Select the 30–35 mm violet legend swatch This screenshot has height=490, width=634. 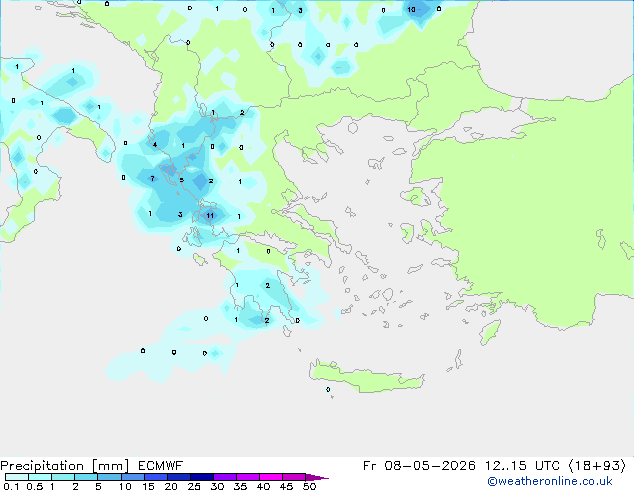(225, 477)
